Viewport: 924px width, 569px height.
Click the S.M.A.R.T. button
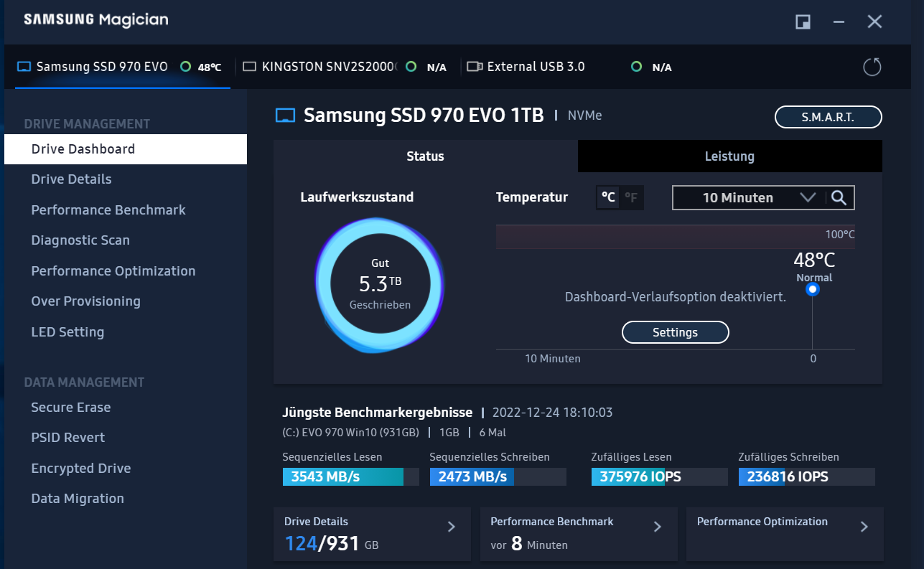[828, 117]
